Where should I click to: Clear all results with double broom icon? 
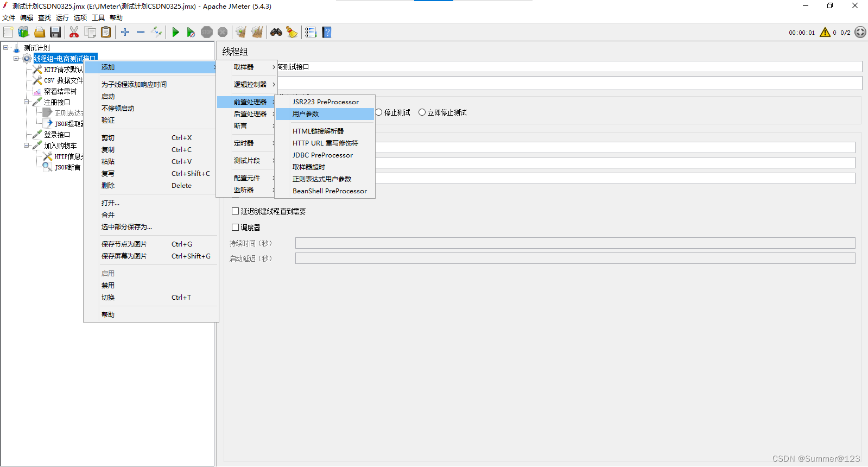pos(257,33)
